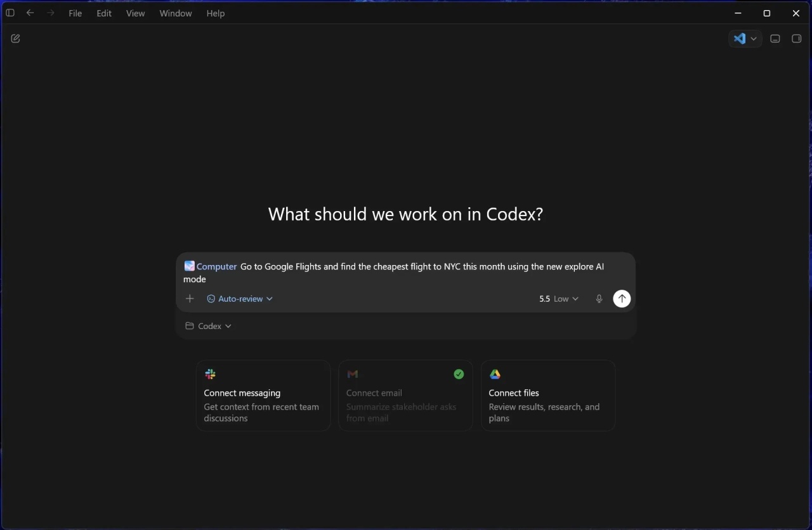
Task: Toggle the sidebar panel icon
Action: point(10,13)
